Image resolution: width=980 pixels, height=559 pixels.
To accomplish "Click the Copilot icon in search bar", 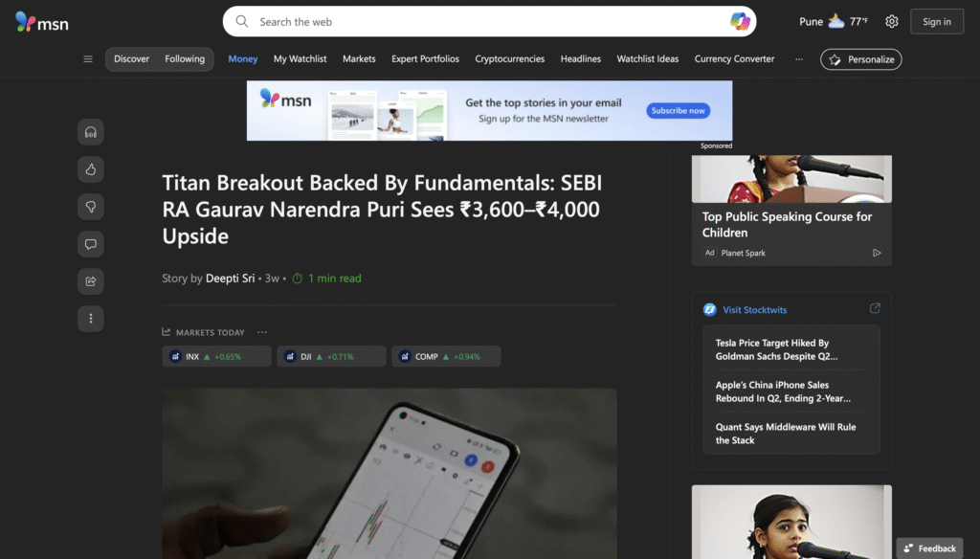I will point(740,21).
